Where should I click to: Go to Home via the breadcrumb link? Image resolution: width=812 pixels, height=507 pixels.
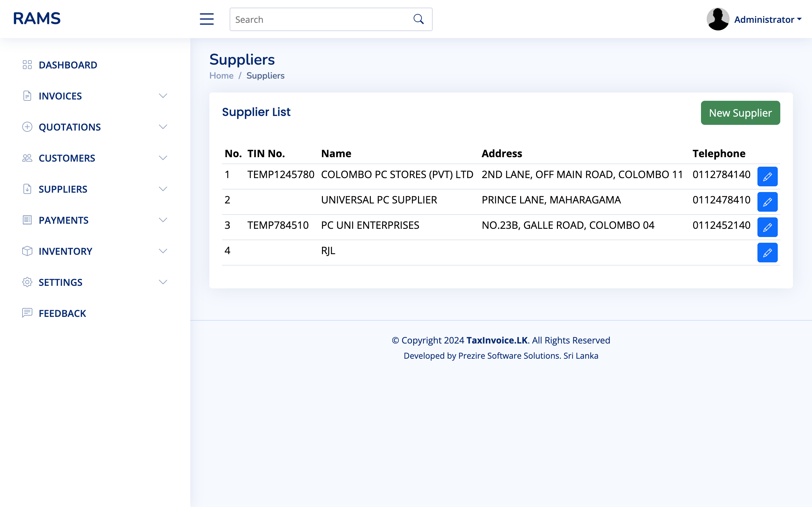(221, 75)
